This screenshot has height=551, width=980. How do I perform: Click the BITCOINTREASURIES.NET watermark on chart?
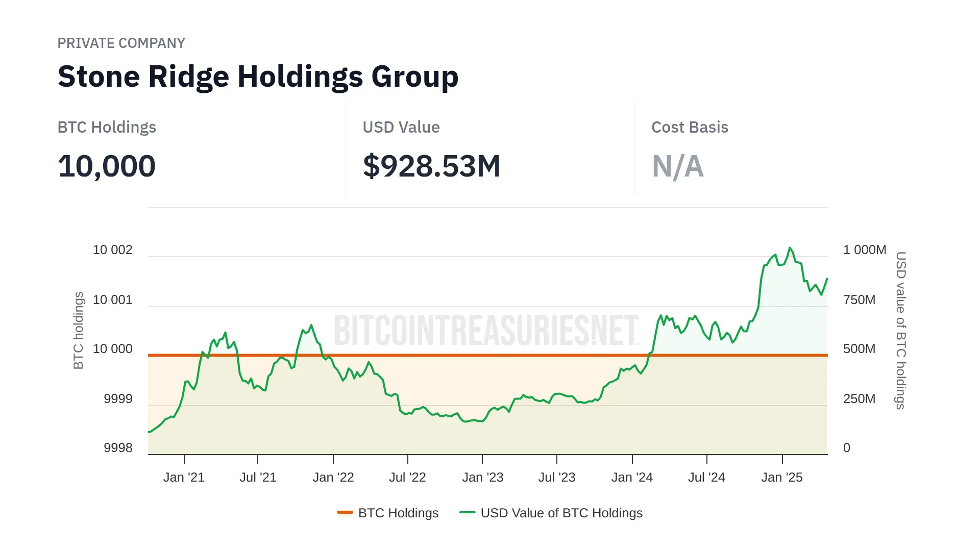click(486, 330)
